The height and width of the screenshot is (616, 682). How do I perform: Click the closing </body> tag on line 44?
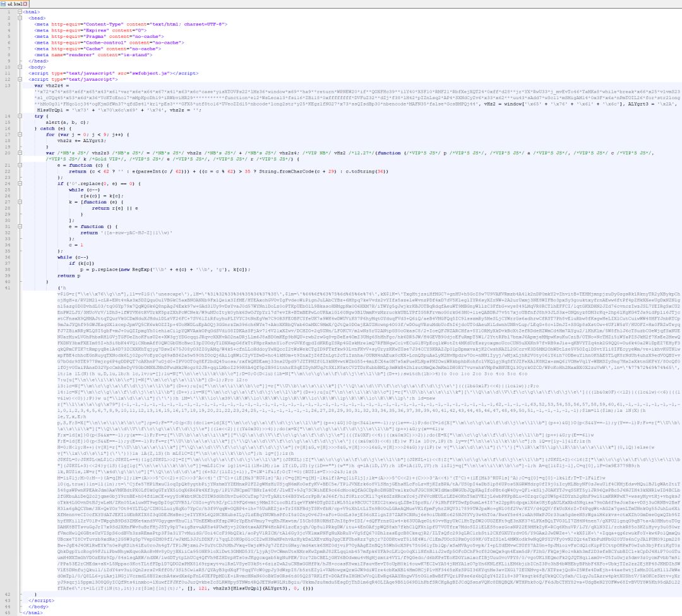[39, 607]
